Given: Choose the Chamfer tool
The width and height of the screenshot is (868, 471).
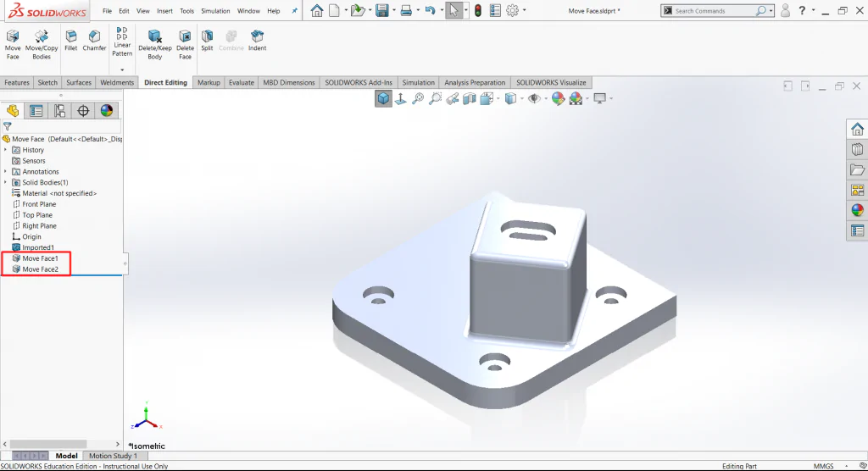Looking at the screenshot, I should click(x=94, y=41).
